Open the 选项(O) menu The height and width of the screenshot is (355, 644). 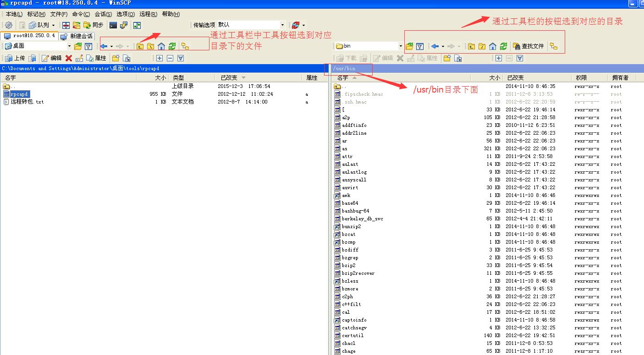coord(126,14)
